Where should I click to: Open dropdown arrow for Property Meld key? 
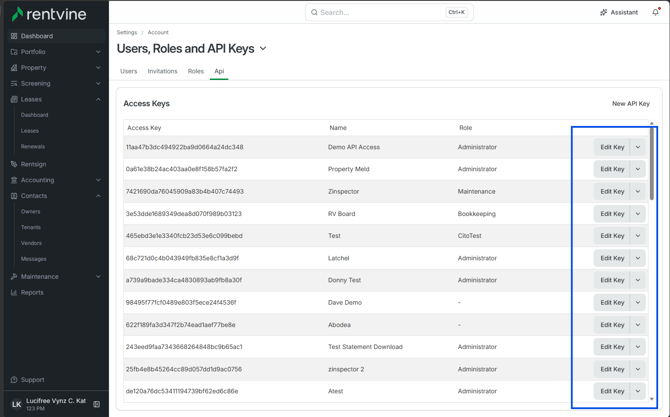click(x=638, y=169)
